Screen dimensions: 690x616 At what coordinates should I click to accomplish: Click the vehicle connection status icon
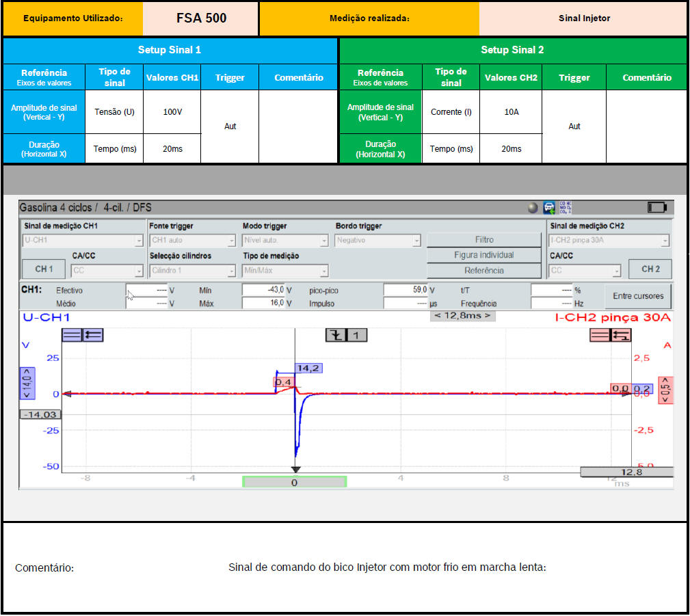(549, 207)
